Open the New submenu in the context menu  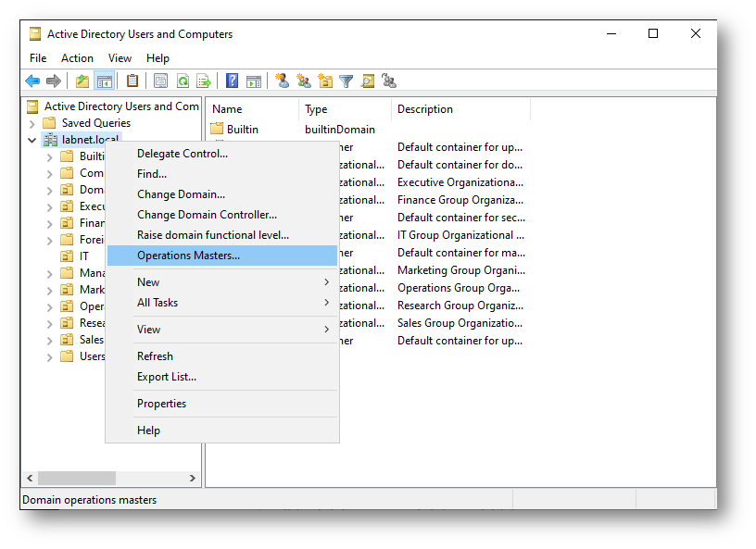(222, 282)
